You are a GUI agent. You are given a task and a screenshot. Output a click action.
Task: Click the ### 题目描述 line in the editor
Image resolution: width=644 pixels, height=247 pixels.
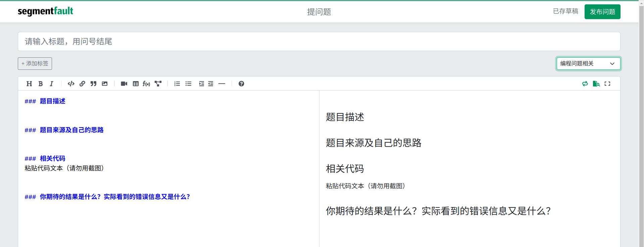tap(45, 101)
